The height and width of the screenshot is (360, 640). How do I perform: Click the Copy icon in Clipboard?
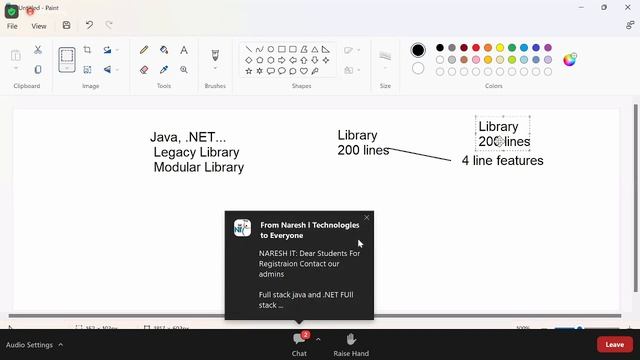point(38,69)
